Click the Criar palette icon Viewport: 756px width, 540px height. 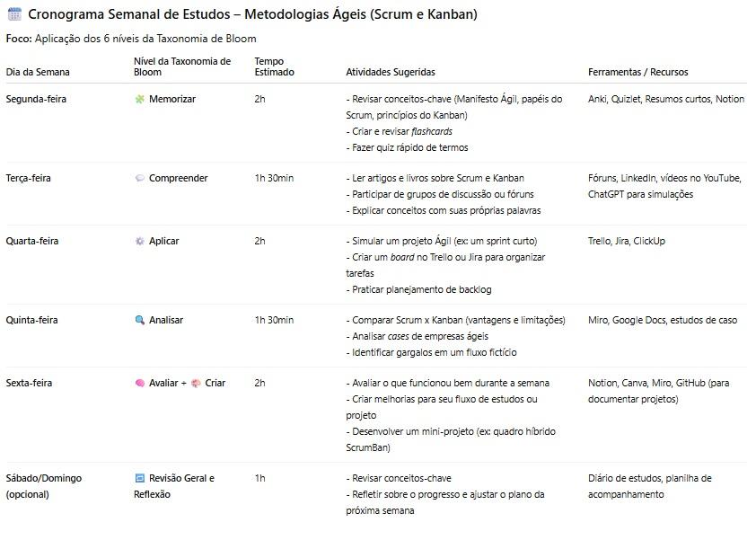click(196, 383)
